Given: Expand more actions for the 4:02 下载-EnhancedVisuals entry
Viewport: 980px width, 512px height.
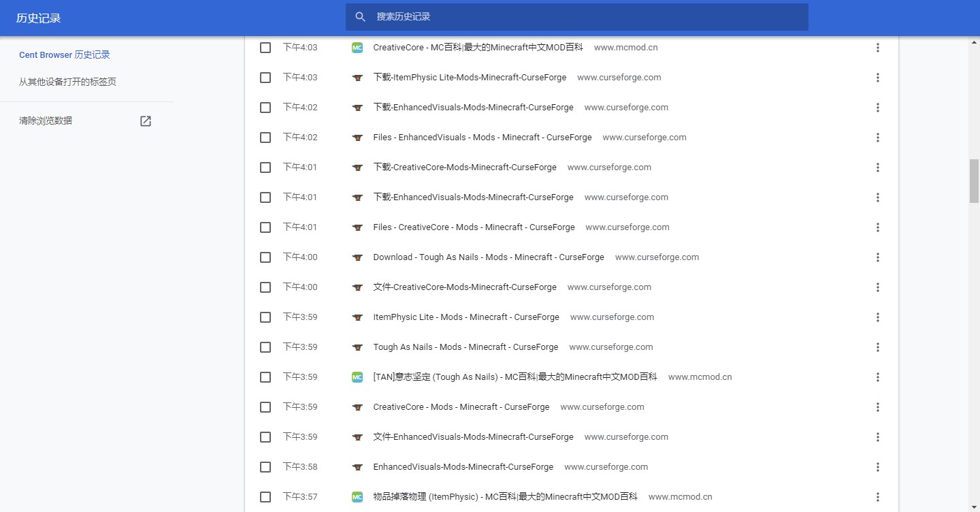Looking at the screenshot, I should pos(878,108).
